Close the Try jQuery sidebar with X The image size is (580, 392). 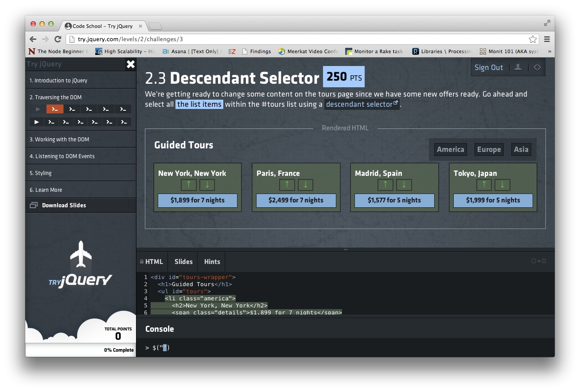point(130,65)
